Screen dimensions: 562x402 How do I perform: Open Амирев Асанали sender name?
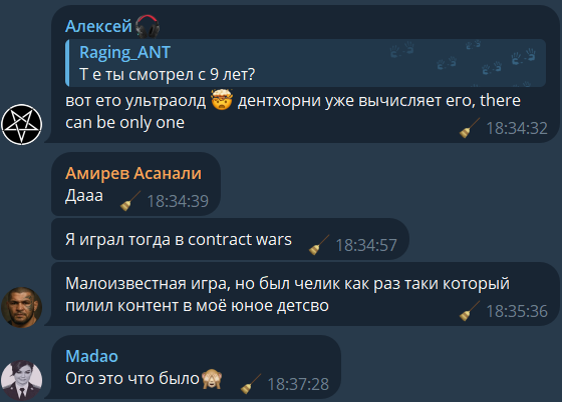tap(133, 173)
